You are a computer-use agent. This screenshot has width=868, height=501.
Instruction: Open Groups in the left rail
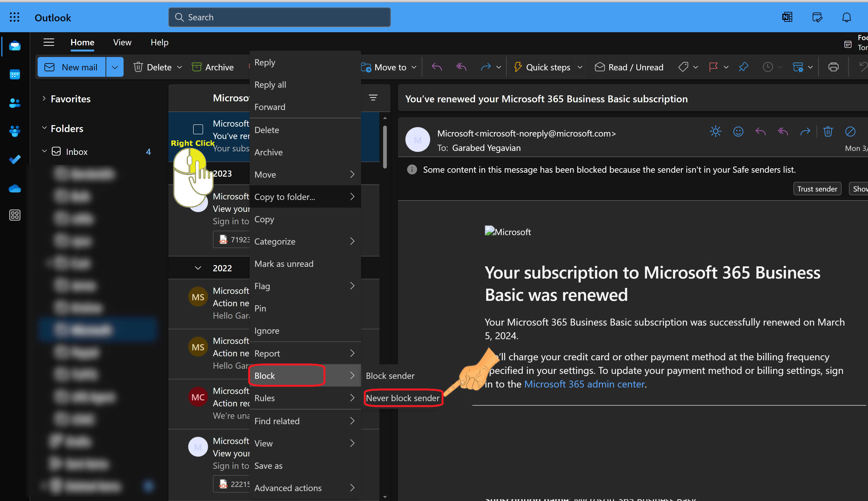tap(14, 131)
